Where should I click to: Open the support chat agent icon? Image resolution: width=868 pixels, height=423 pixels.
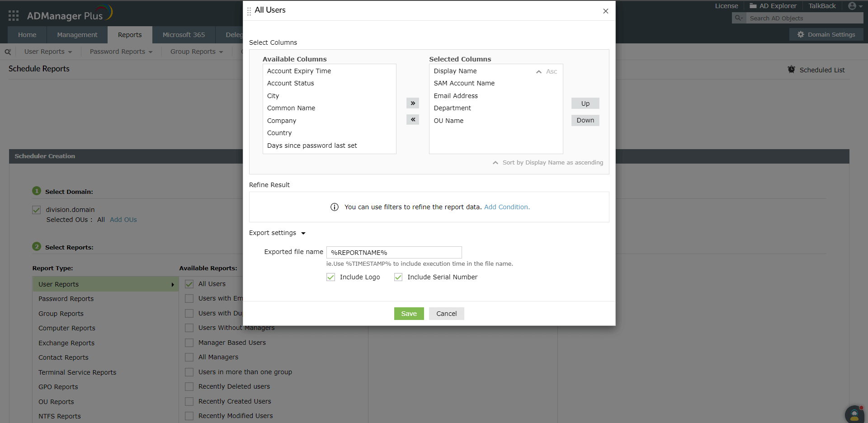coord(854,414)
